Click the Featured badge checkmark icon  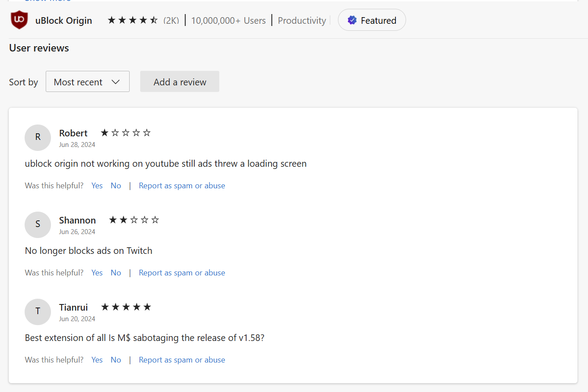(352, 20)
